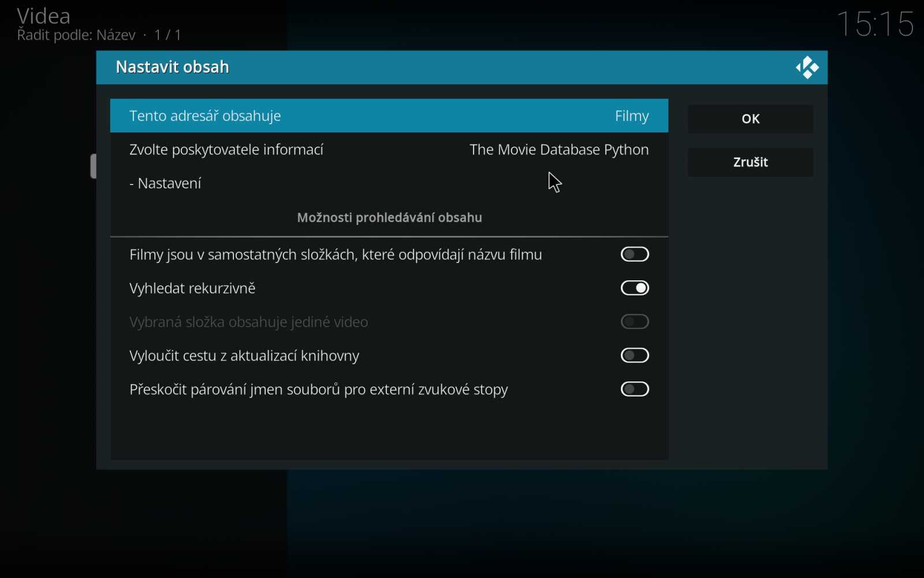Disable Vyhledat rekurzivně switch
The image size is (924, 578).
[x=635, y=288]
